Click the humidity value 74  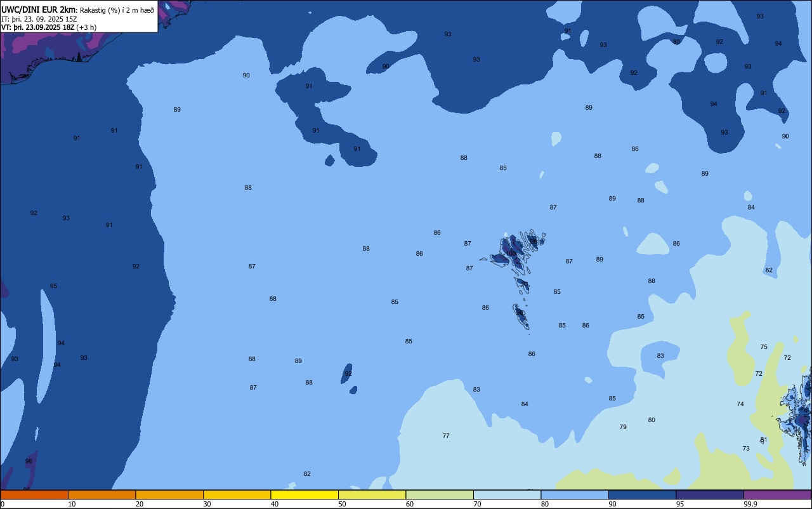740,404
